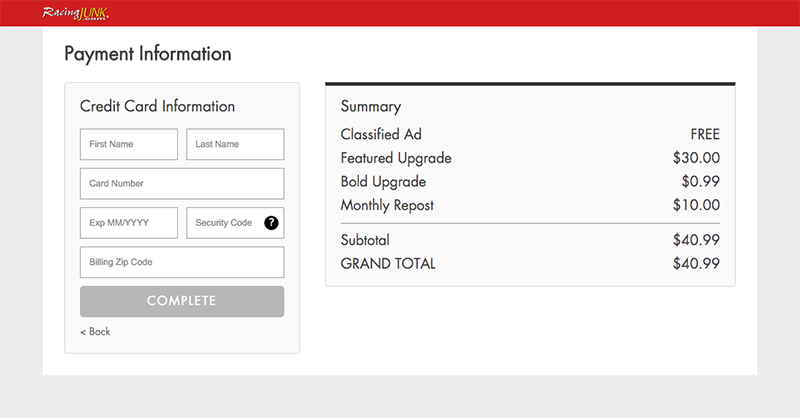Select the Monthly Repost line item
Viewport: 800px width, 418px height.
387,206
